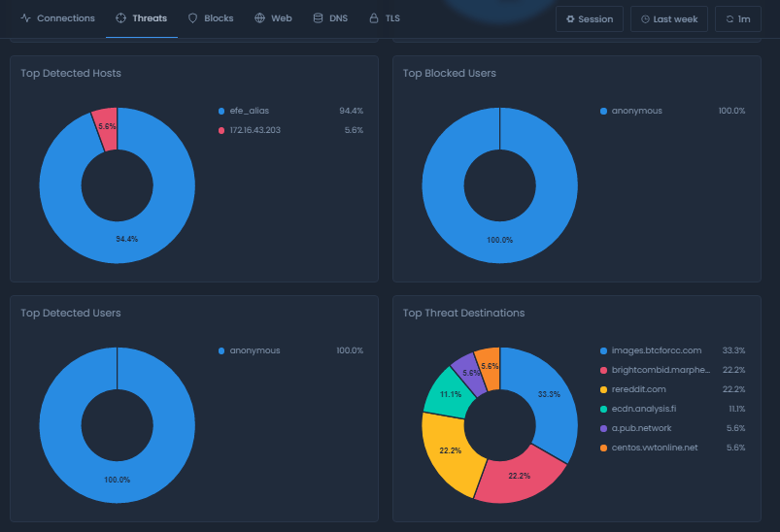
Task: Toggle teal dot for ecdn.analysis.fi
Action: tap(603, 409)
